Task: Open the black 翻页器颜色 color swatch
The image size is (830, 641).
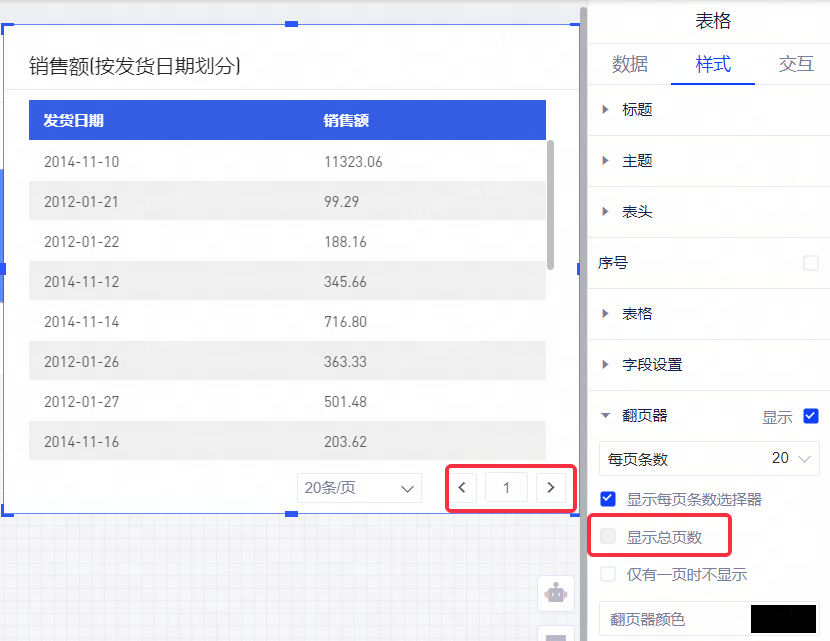Action: coord(783,619)
